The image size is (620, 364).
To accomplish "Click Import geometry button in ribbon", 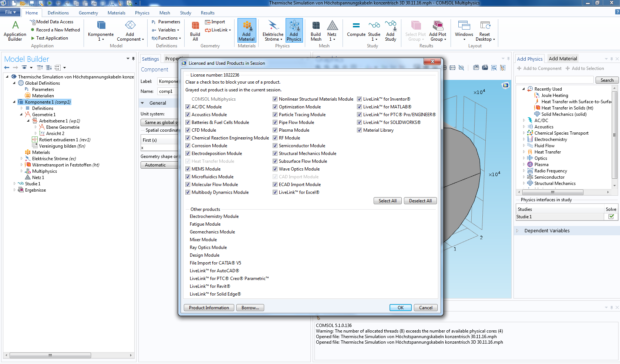I will pos(215,22).
